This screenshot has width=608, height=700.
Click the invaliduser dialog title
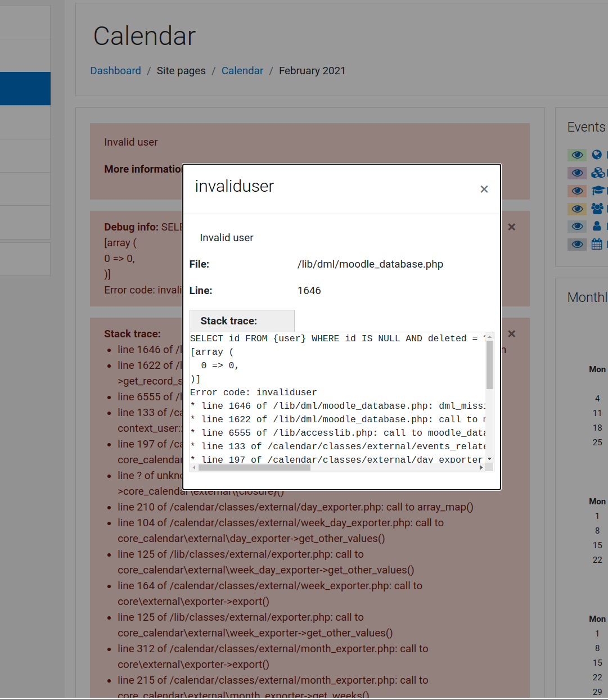pos(235,186)
